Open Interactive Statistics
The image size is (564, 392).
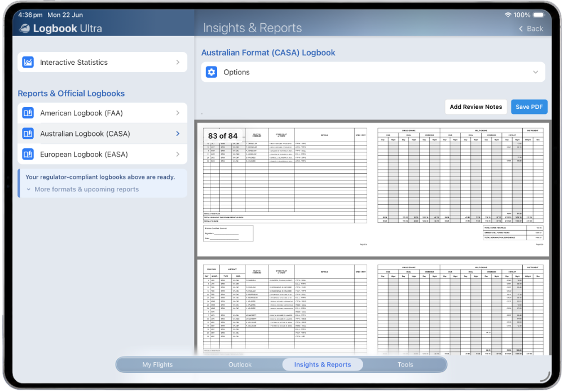click(102, 62)
